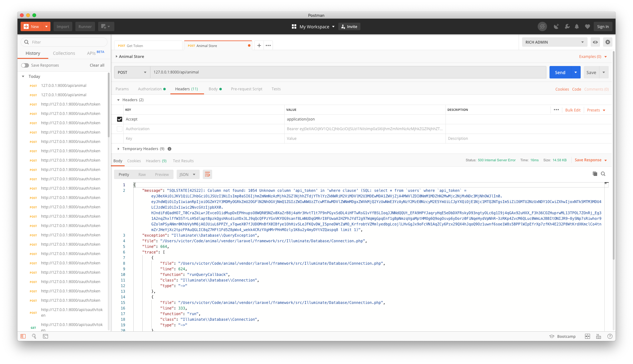633x364 pixels.
Task: Open find and replace icon in status bar
Action: pos(34,336)
